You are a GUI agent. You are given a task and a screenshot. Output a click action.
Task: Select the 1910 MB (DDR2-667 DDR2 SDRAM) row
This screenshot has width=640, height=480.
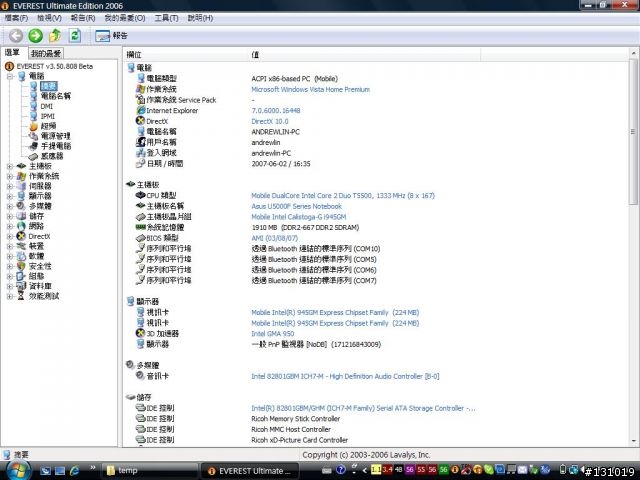(305, 227)
